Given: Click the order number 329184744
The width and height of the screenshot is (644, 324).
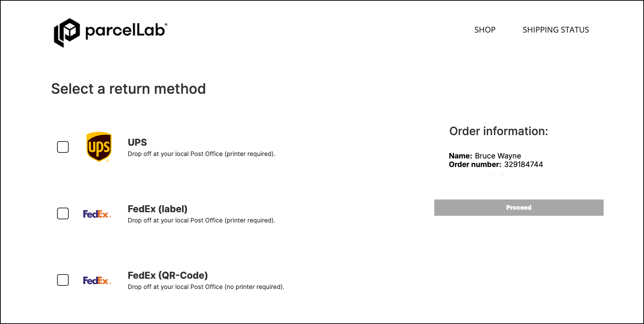Looking at the screenshot, I should tap(523, 164).
